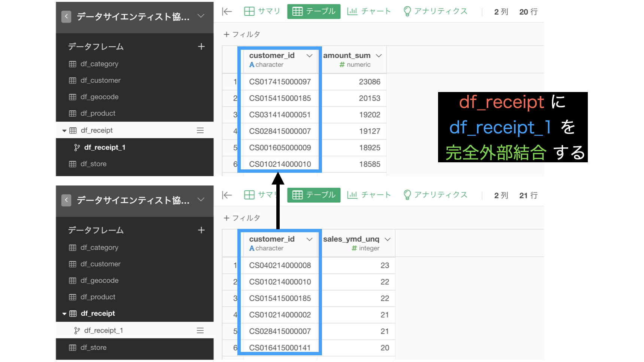The width and height of the screenshot is (644, 362).
Task: Open customer_id column menu in lower table
Action: click(x=310, y=239)
